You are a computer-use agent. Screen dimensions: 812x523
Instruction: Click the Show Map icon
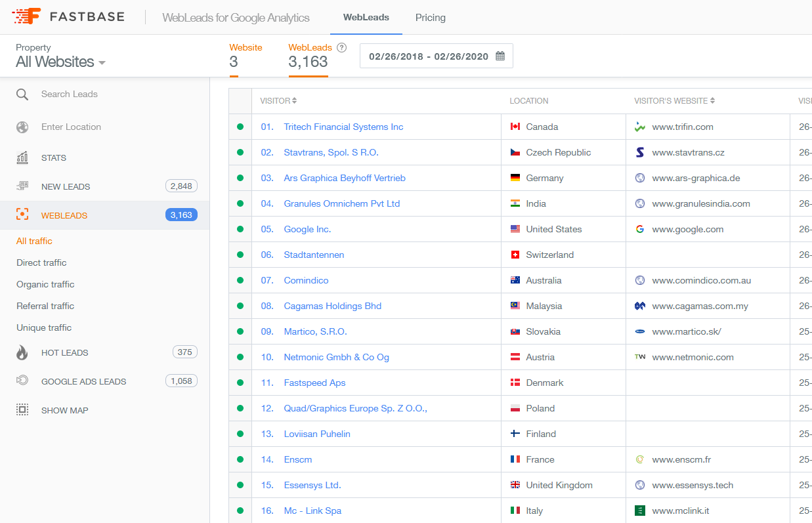coord(22,410)
